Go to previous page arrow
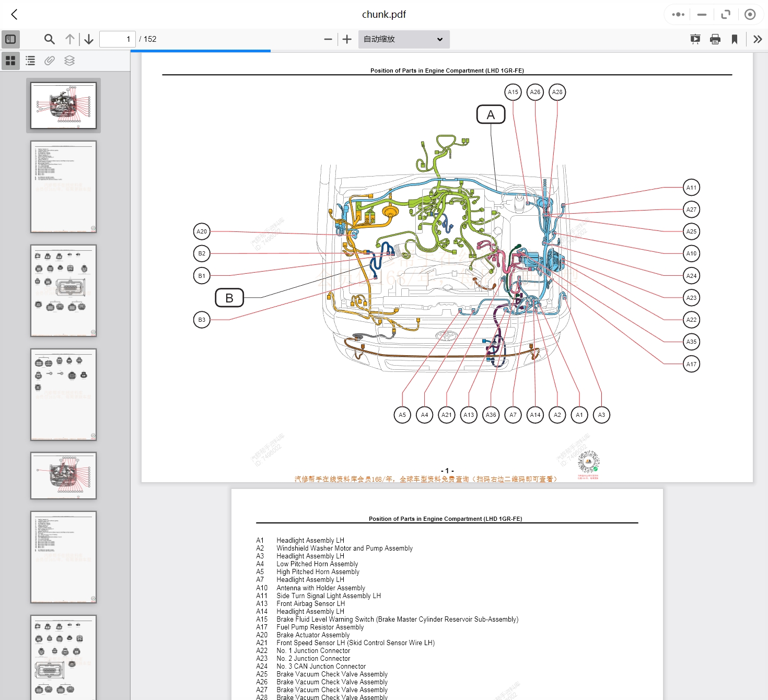This screenshot has height=700, width=768. [x=70, y=39]
